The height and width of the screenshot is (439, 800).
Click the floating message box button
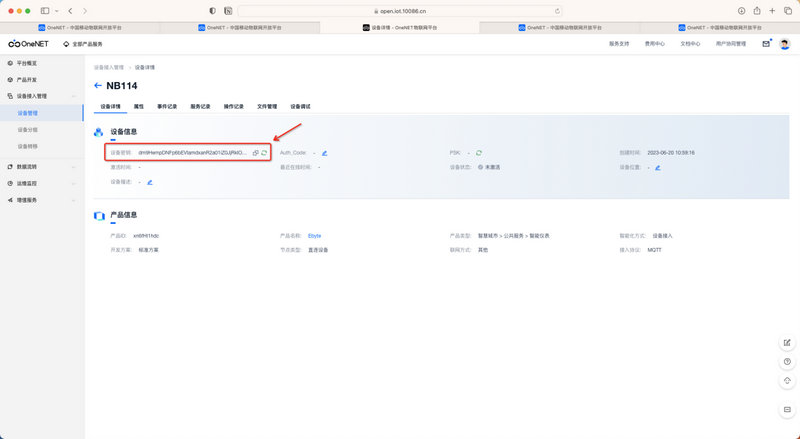tap(787, 409)
